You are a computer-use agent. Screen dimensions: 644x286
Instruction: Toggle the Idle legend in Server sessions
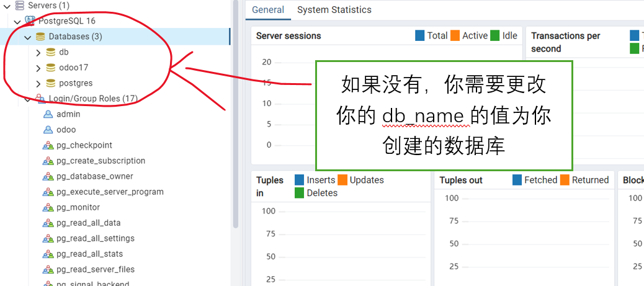pos(504,36)
